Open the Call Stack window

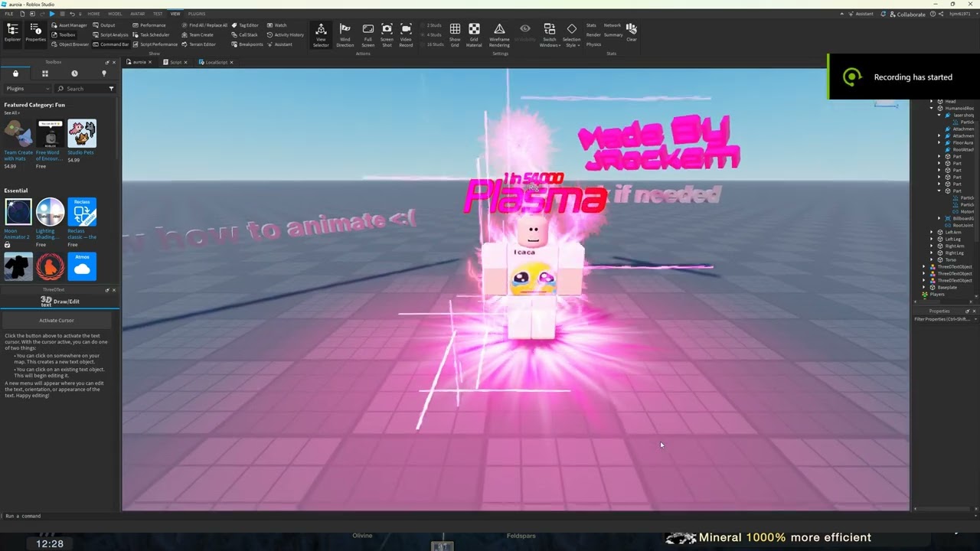click(245, 34)
